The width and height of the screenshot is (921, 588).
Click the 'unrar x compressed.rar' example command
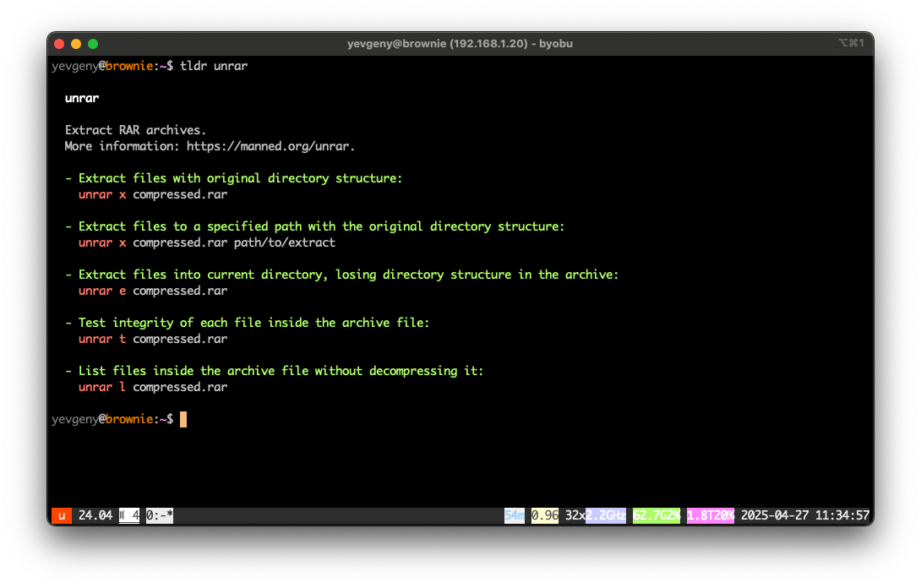(x=153, y=194)
